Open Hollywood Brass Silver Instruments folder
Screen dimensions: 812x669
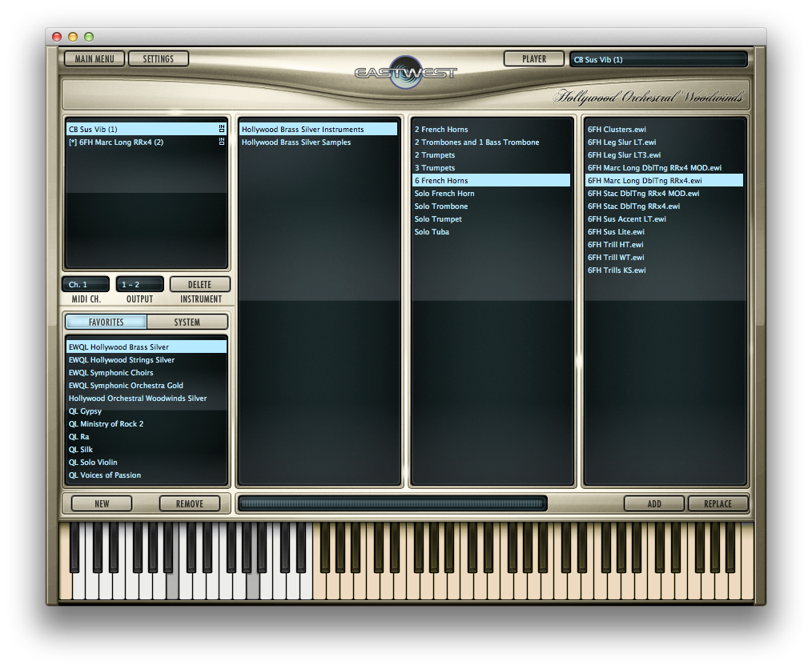(x=319, y=130)
